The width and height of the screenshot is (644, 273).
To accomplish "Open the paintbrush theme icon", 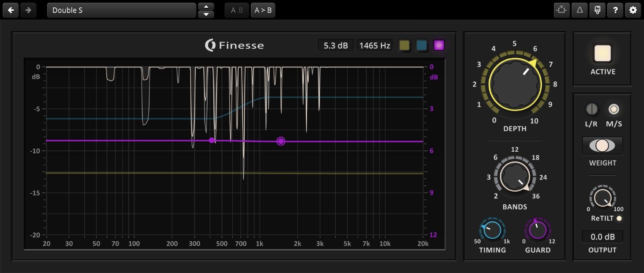I will tap(597, 10).
